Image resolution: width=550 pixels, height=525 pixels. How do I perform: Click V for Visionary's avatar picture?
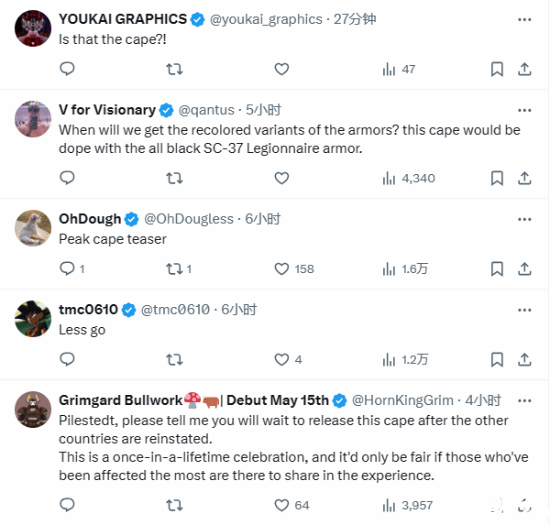point(33,119)
